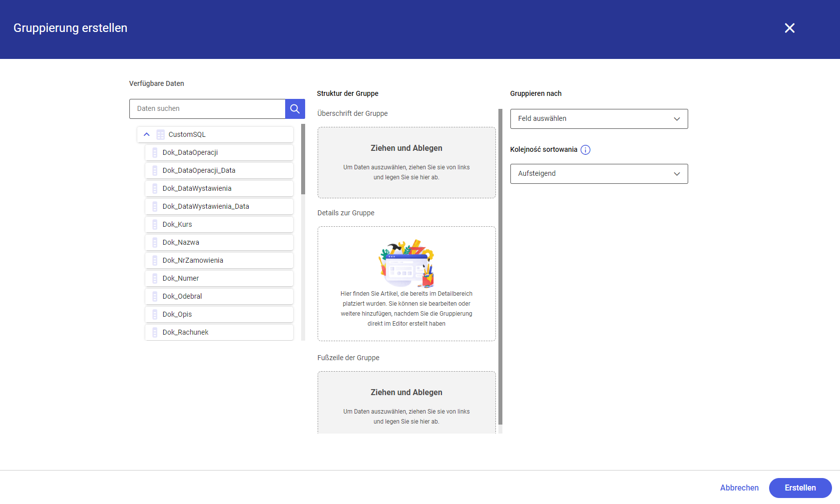The image size is (840, 504).
Task: Collapse the CustomSQL tree node
Action: pos(147,135)
